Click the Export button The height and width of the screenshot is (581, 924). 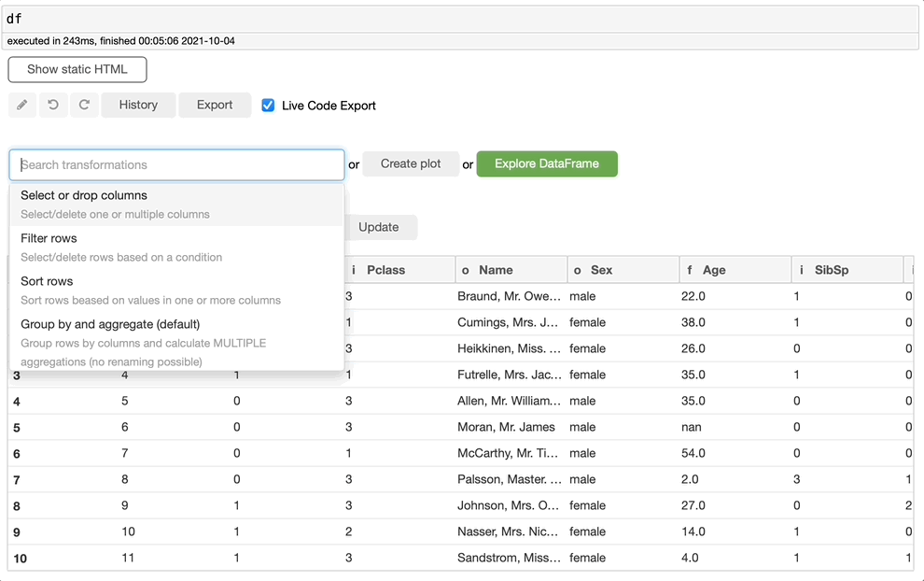pos(215,105)
